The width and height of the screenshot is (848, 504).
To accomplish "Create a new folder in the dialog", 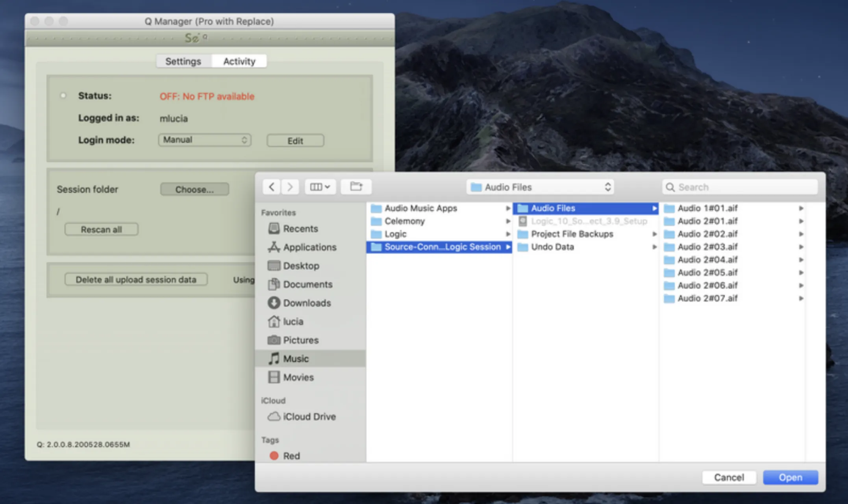I will click(356, 187).
